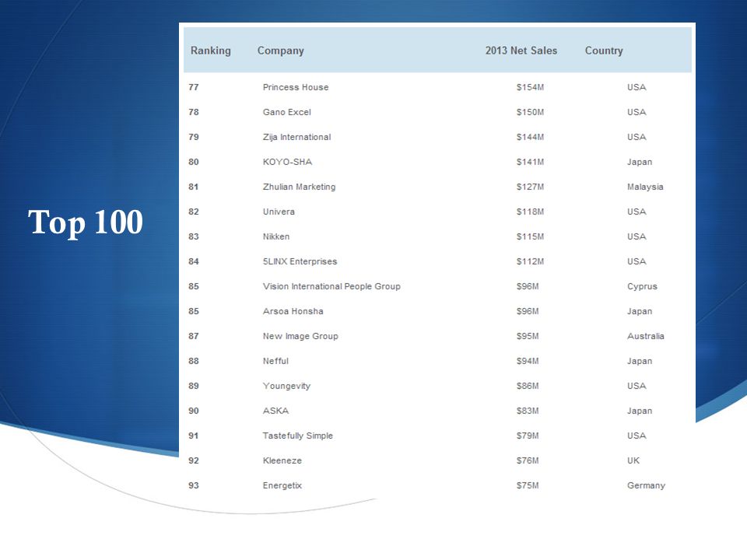747x560 pixels.
Task: Click company name Kleeneze
Action: pos(282,460)
